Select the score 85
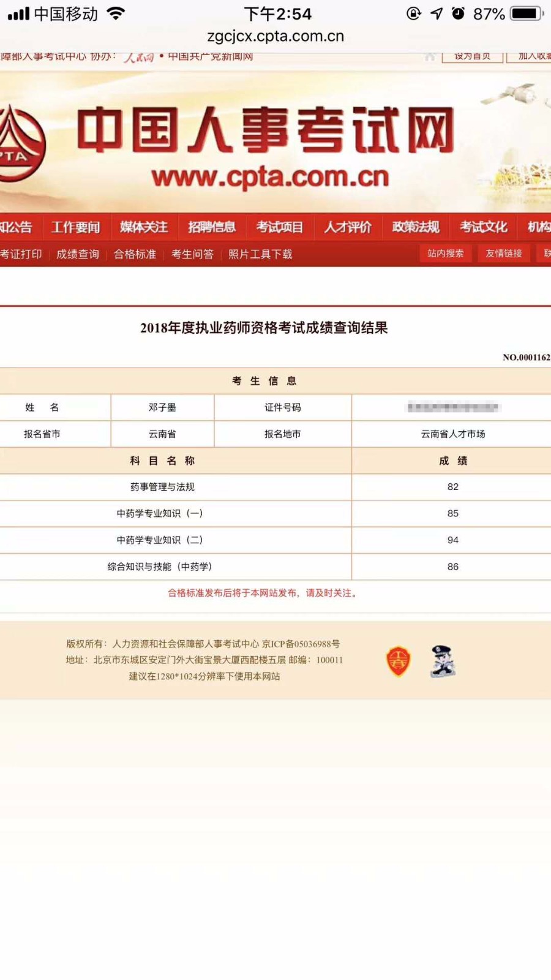 coord(453,513)
